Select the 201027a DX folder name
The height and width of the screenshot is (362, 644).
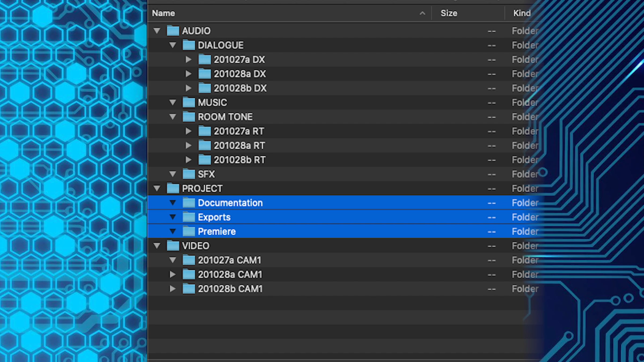[239, 60]
